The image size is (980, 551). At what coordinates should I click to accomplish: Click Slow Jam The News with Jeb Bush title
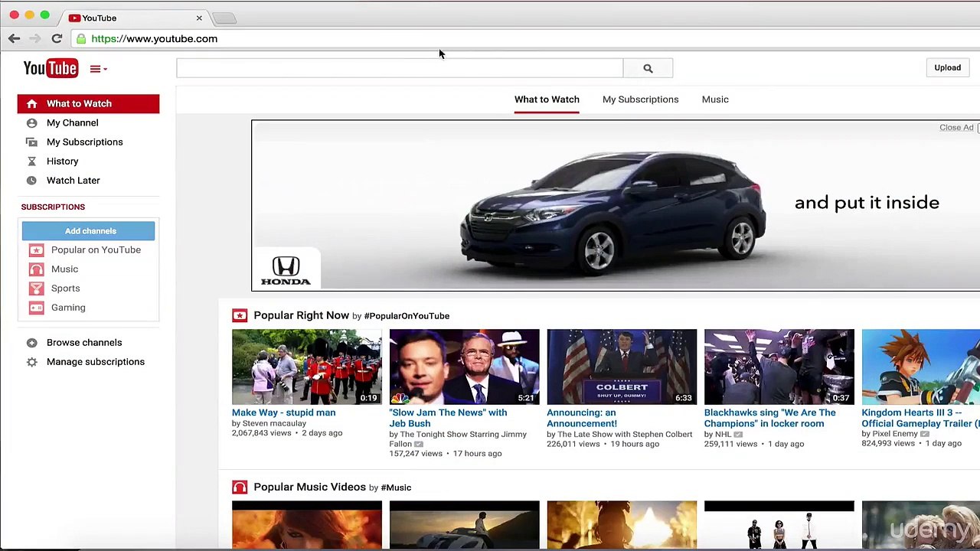pyautogui.click(x=448, y=418)
